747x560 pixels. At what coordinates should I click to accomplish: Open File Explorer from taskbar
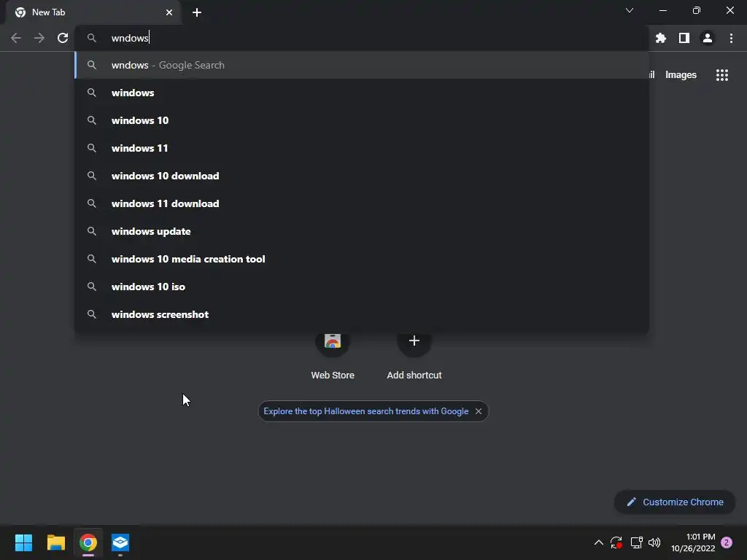[x=55, y=542]
